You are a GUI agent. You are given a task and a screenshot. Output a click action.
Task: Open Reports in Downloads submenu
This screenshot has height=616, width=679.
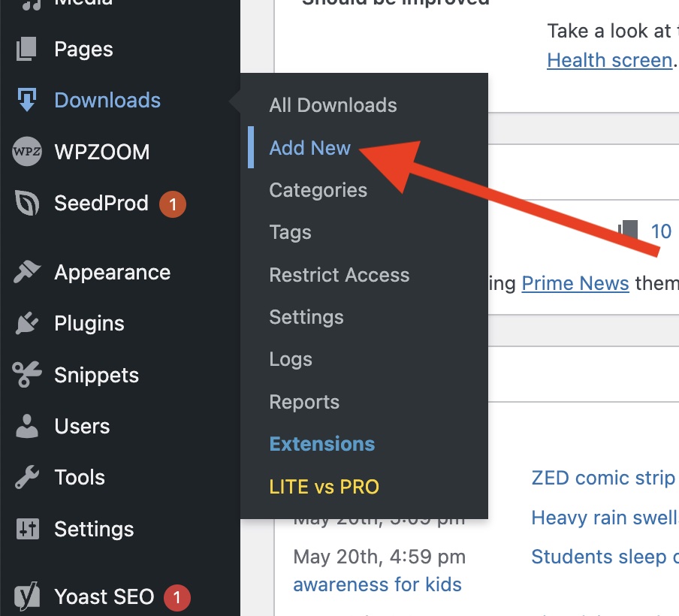tap(304, 402)
